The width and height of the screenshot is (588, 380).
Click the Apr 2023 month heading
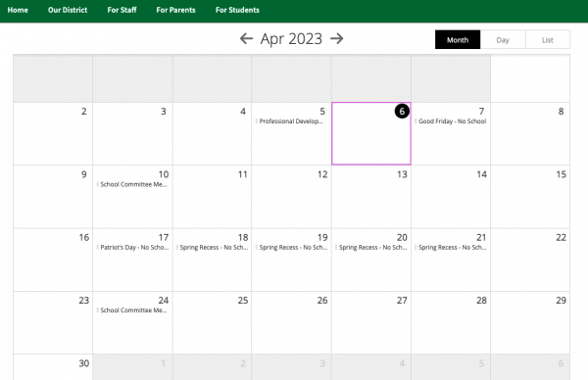[291, 39]
